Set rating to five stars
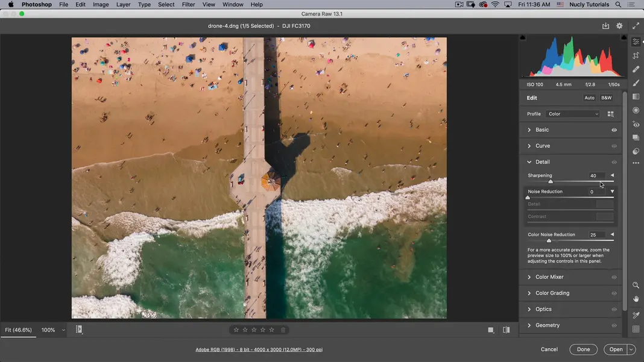Screen dimensions: 644x362 271,330
